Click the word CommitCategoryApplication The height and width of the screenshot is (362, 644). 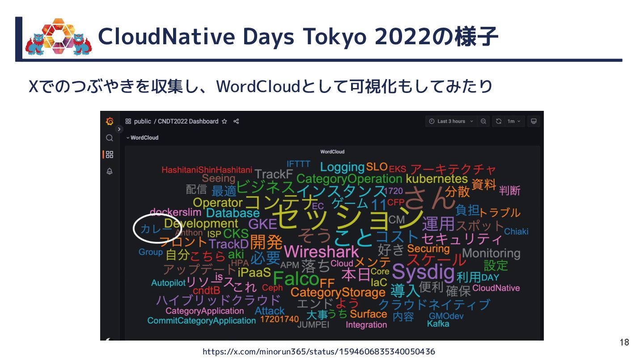(x=201, y=321)
